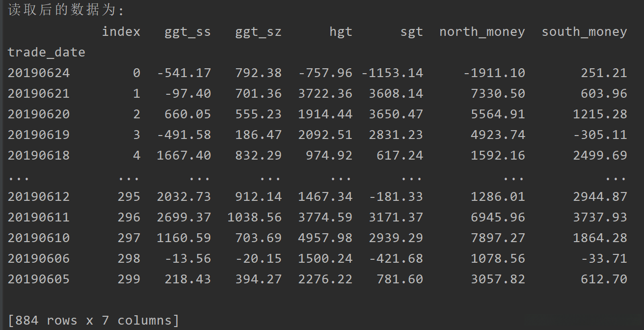
Task: Click the north_money column header
Action: pyautogui.click(x=482, y=32)
